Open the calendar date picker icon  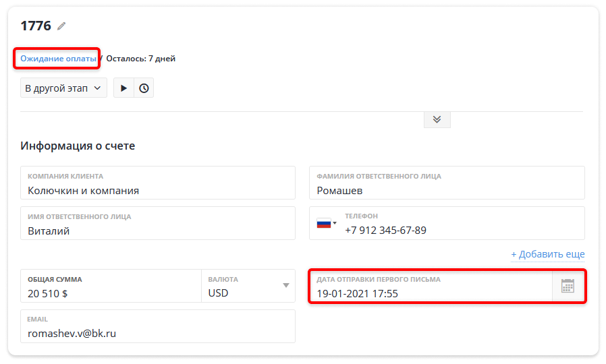[568, 286]
